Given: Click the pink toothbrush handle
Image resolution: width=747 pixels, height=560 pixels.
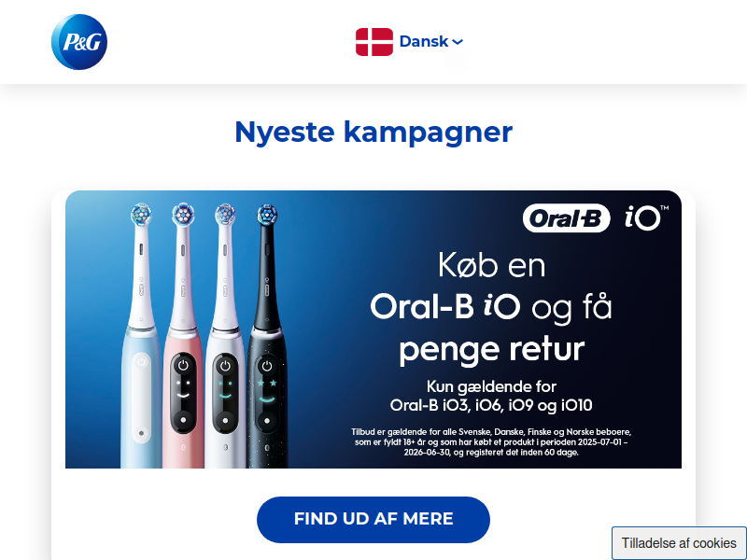Looking at the screenshot, I should click(x=183, y=400).
